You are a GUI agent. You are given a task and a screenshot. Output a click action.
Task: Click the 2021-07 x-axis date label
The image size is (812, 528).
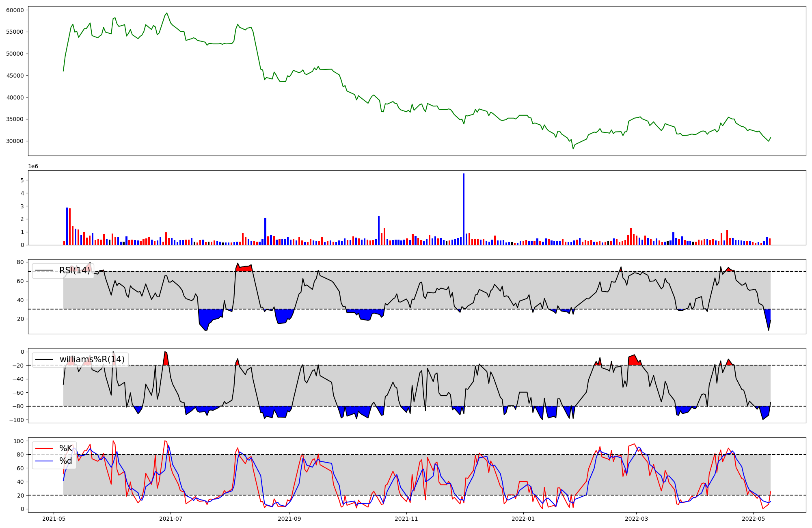tap(171, 519)
